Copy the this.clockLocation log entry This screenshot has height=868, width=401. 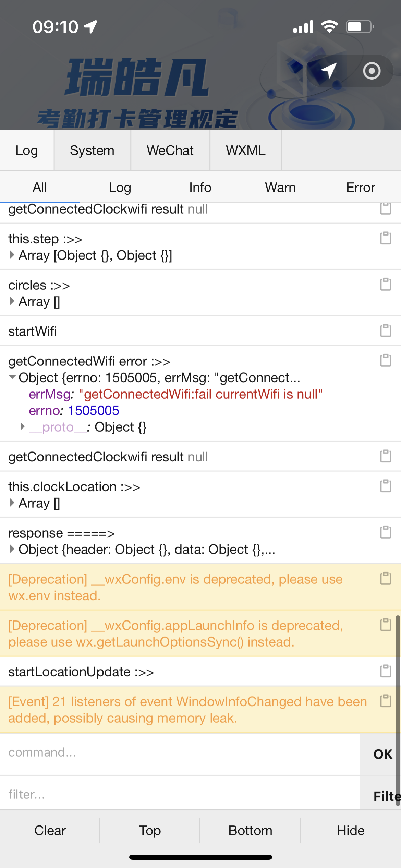coord(386,486)
